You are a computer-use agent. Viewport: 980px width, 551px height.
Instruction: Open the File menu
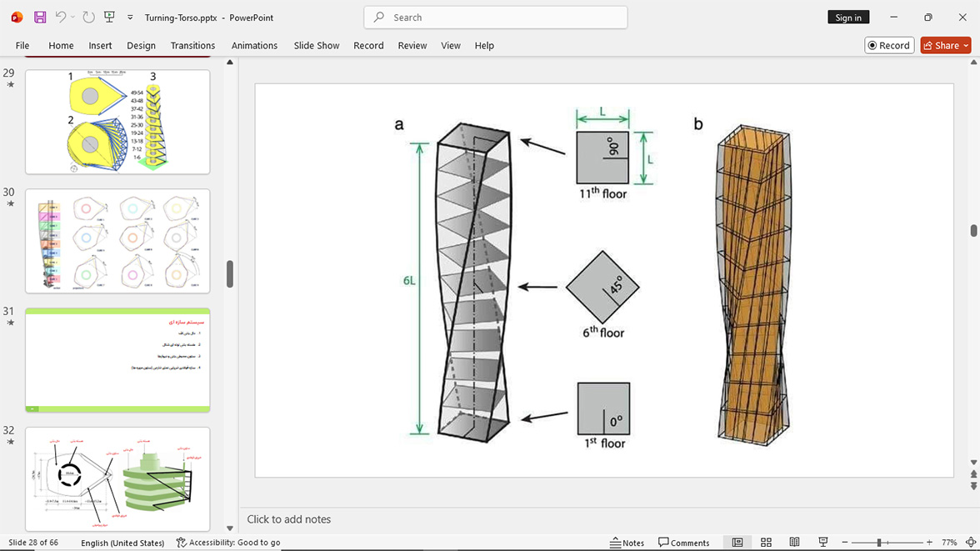(x=22, y=46)
